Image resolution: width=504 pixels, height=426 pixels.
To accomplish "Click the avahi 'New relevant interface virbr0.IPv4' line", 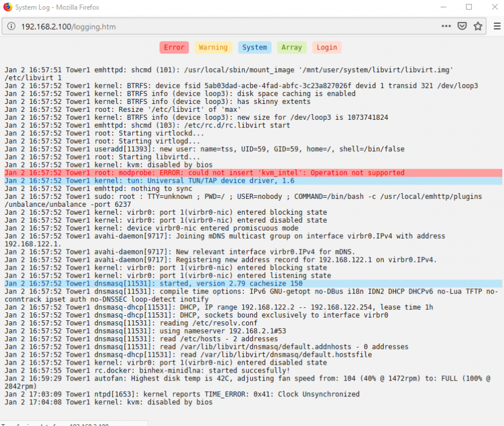I will [180, 252].
